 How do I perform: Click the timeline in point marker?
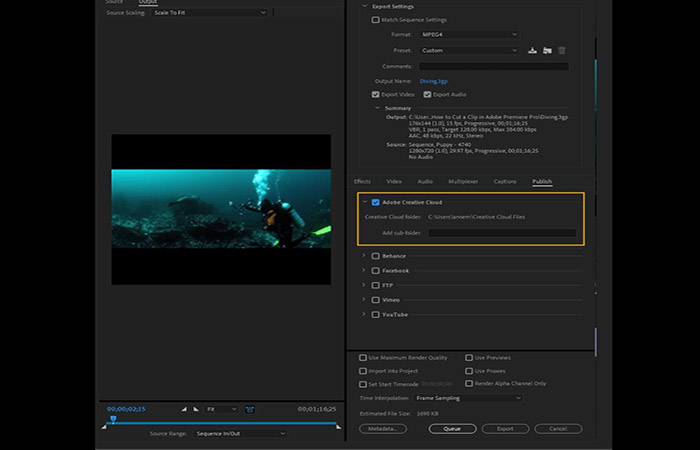coord(104,427)
